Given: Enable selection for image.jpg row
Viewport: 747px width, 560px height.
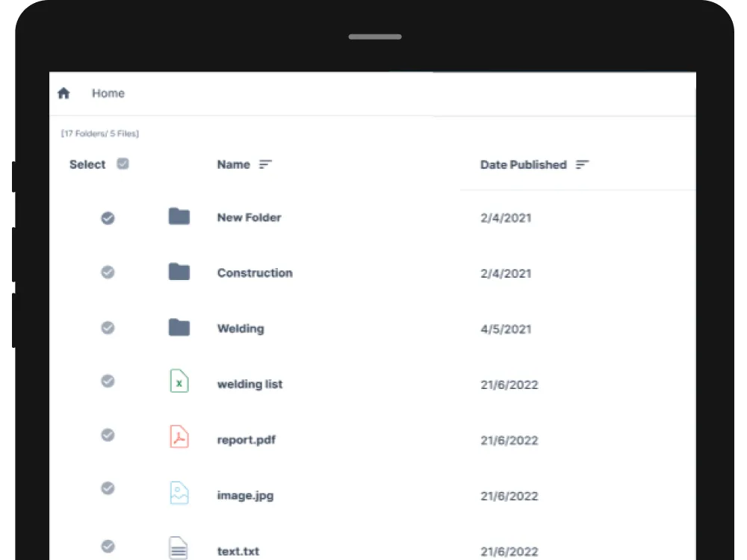Looking at the screenshot, I should [108, 489].
